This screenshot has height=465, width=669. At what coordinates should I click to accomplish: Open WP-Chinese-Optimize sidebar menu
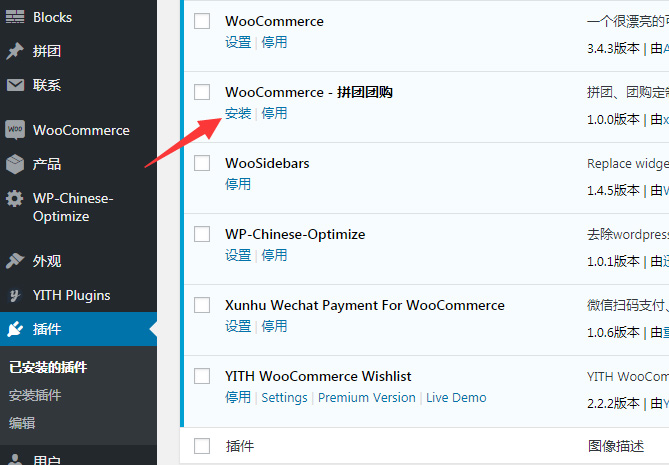coord(79,207)
